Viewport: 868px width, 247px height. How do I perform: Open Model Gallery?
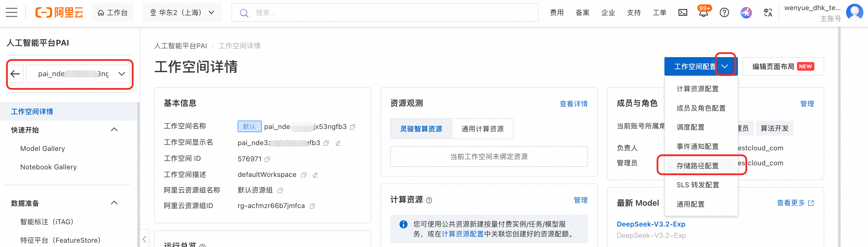point(42,149)
